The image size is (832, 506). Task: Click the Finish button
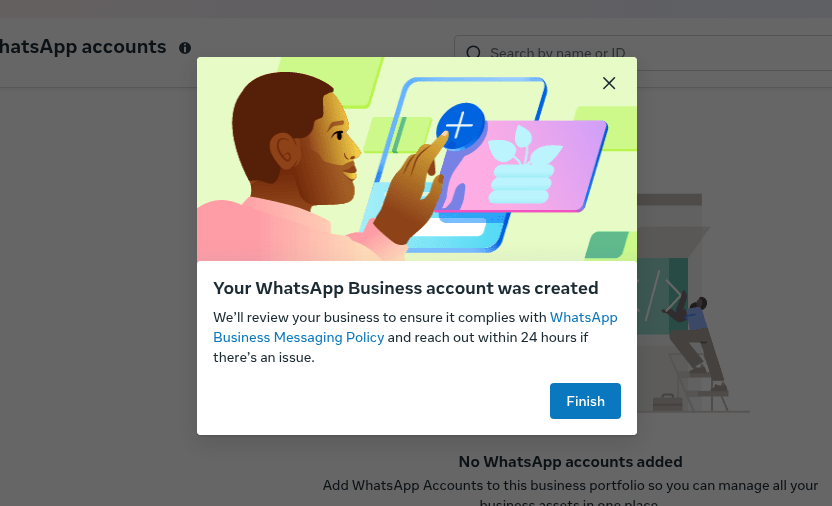(585, 401)
